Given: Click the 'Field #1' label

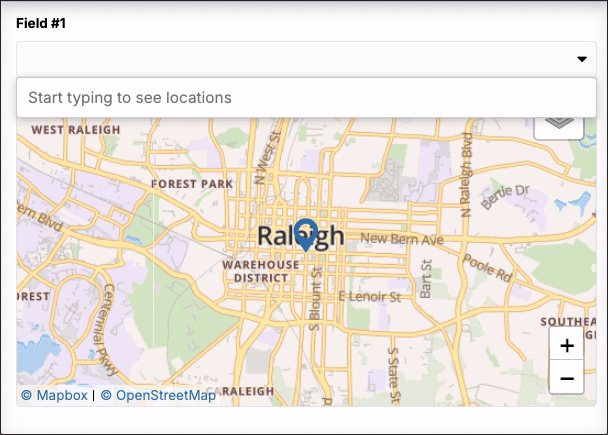Looking at the screenshot, I should 41,23.
